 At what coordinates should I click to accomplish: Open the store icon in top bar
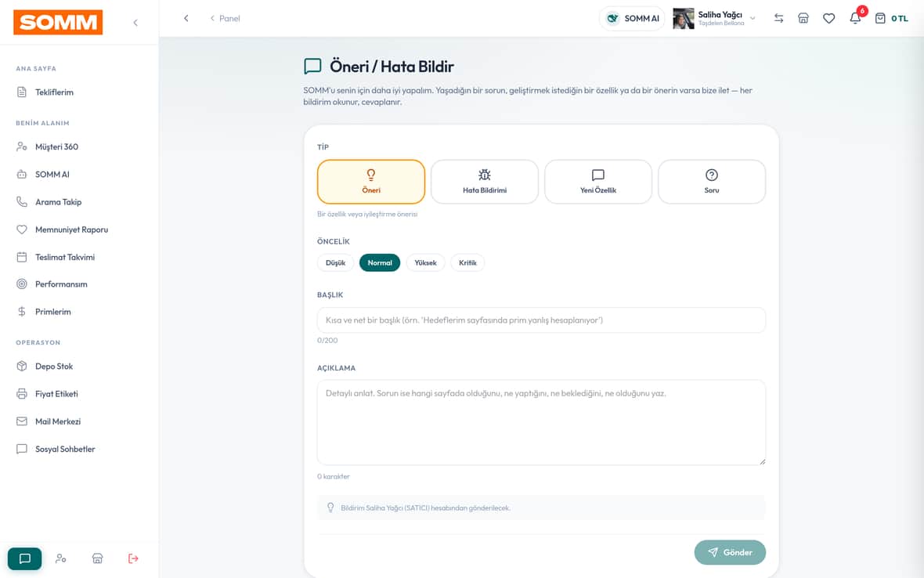point(803,18)
